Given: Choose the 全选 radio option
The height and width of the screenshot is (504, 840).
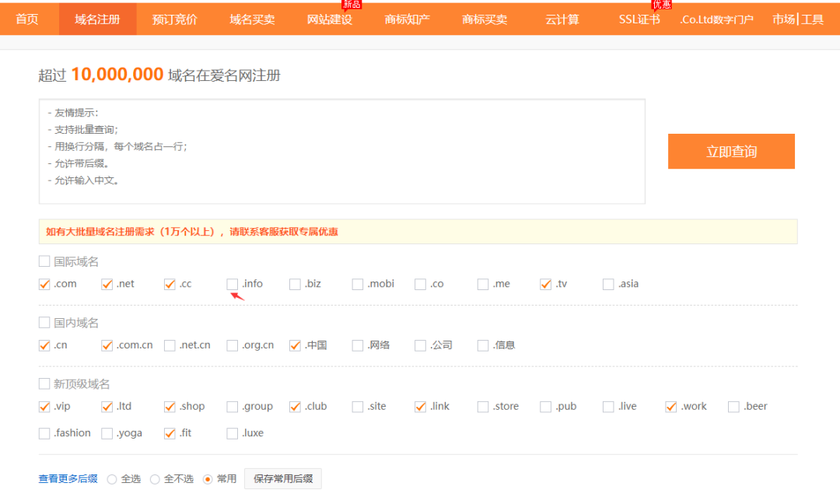Looking at the screenshot, I should tap(112, 479).
